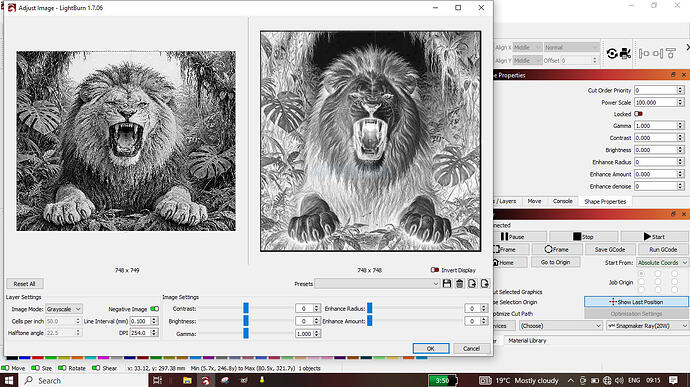Image resolution: width=690 pixels, height=387 pixels.
Task: Confirm with the OK button
Action: (x=431, y=348)
